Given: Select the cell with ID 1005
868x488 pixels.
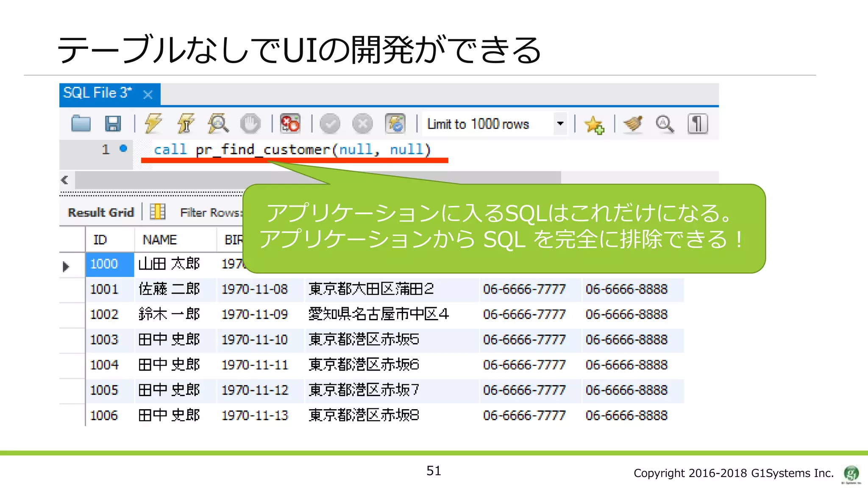Looking at the screenshot, I should [x=110, y=390].
